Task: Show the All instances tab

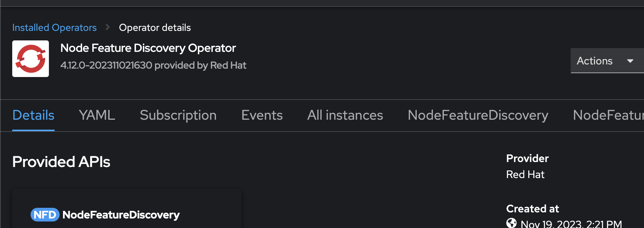Action: (345, 115)
